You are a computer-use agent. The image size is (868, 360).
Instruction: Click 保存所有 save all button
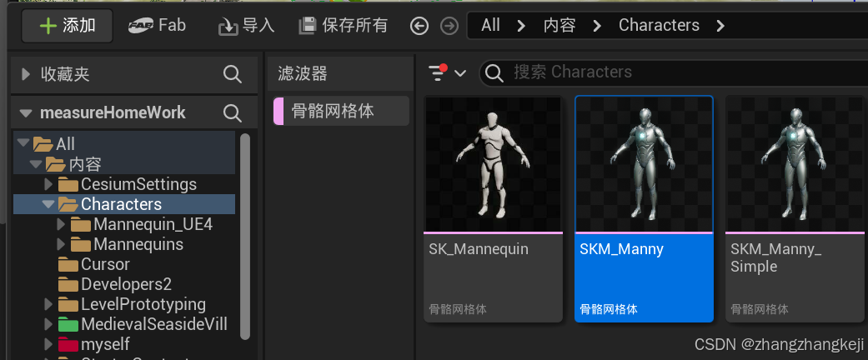344,26
